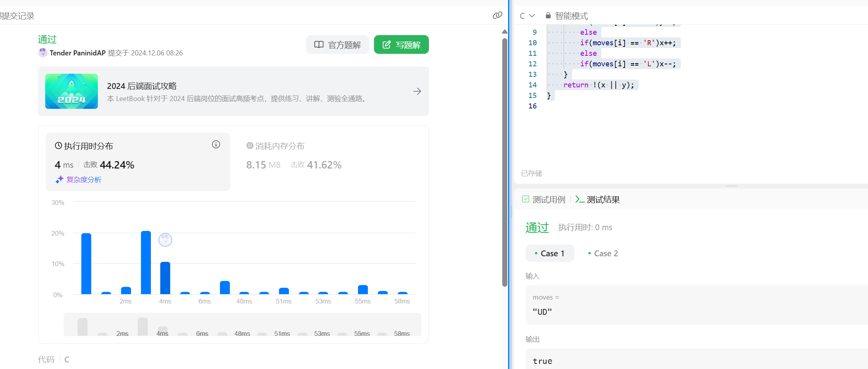
Task: Click the green 写题解 button
Action: [401, 45]
